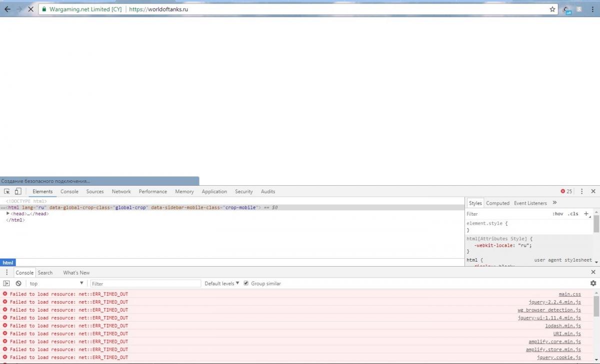Click Wargaming.net Limited [CY] certificate label

coord(85,9)
